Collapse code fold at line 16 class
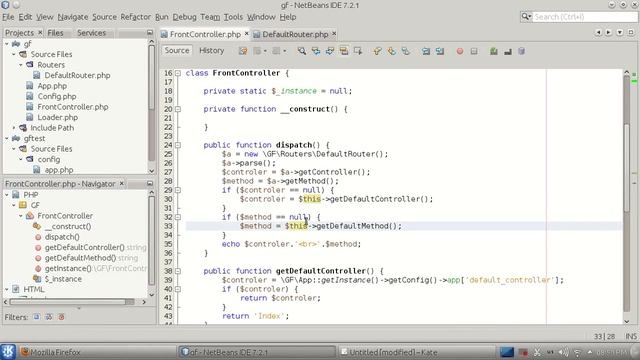This screenshot has height=360, width=640. pyautogui.click(x=178, y=73)
